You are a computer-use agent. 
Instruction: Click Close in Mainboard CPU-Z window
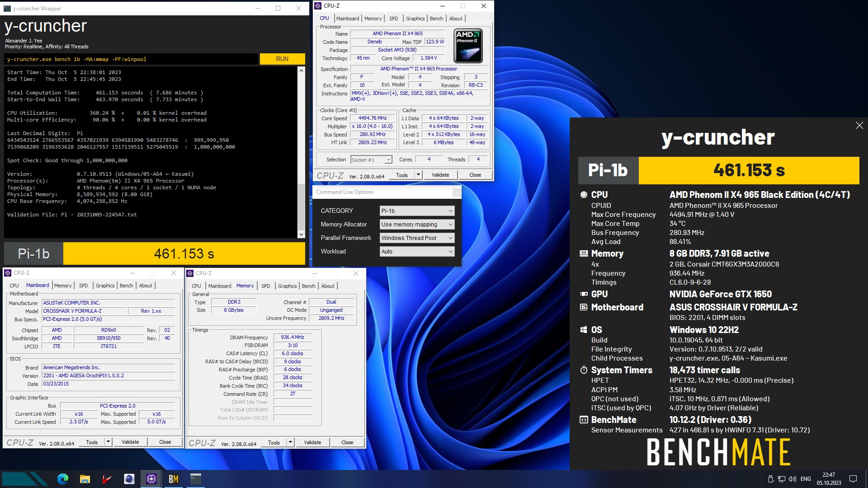coord(165,442)
